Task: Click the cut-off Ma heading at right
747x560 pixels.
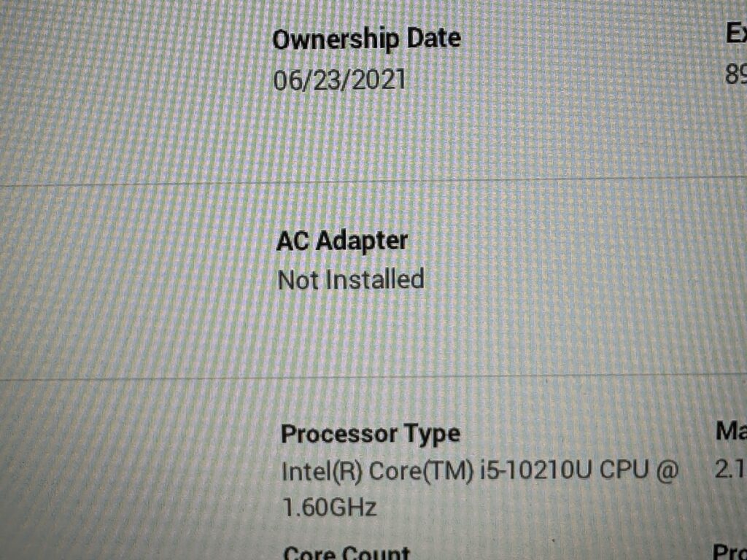Action: [731, 432]
